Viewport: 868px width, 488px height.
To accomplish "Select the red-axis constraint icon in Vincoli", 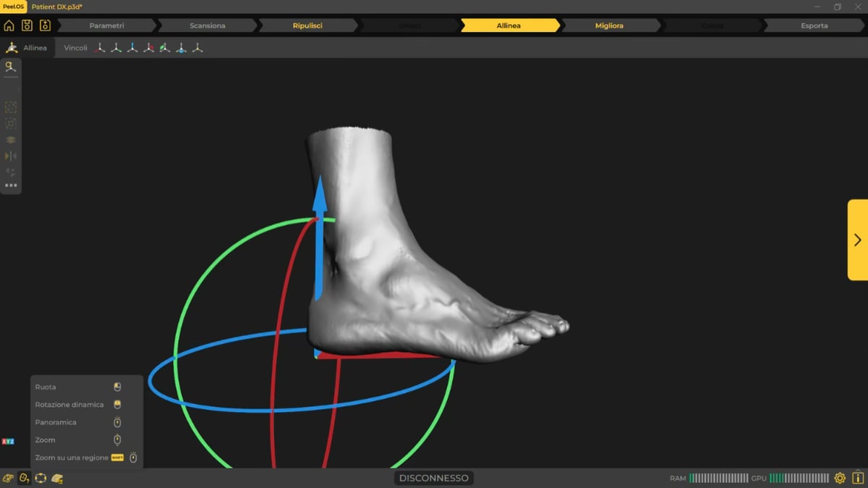I will [100, 48].
